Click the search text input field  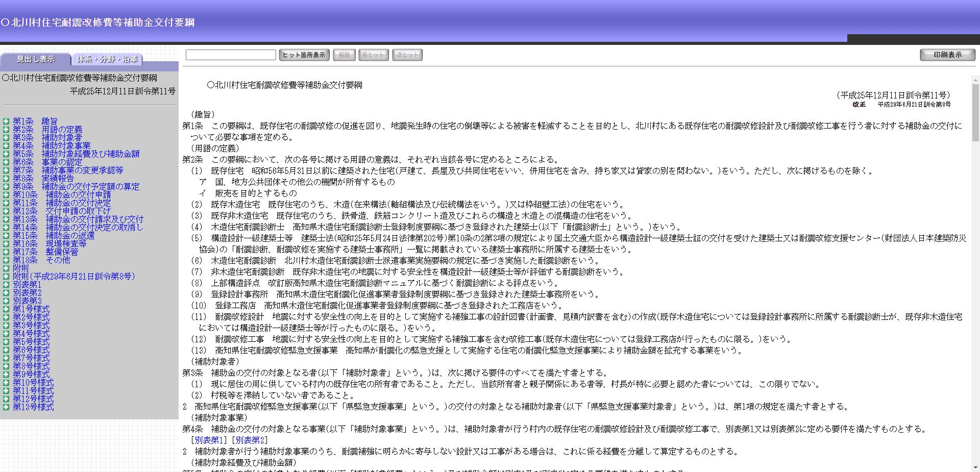[230, 55]
